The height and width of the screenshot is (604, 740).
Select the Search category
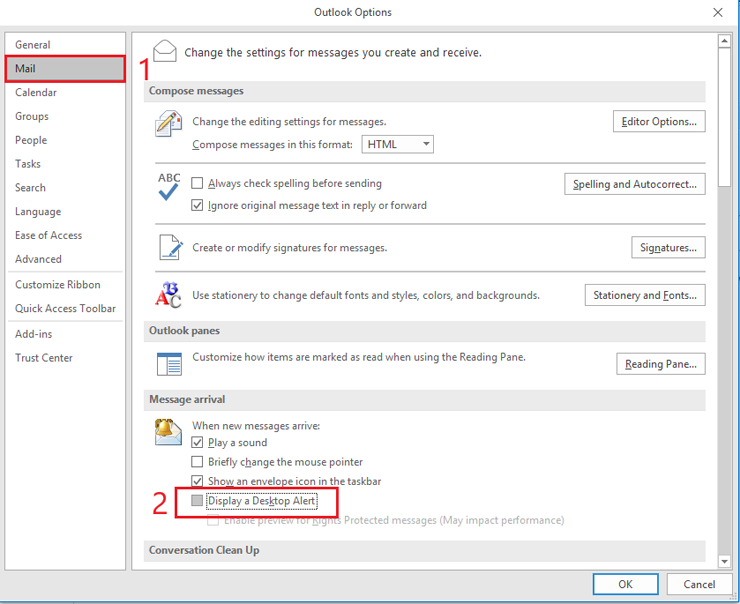click(x=65, y=188)
